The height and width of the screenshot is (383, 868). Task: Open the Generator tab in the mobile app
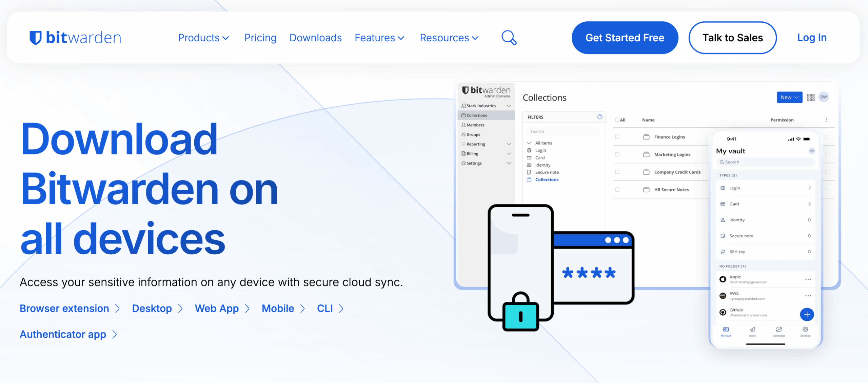click(779, 331)
